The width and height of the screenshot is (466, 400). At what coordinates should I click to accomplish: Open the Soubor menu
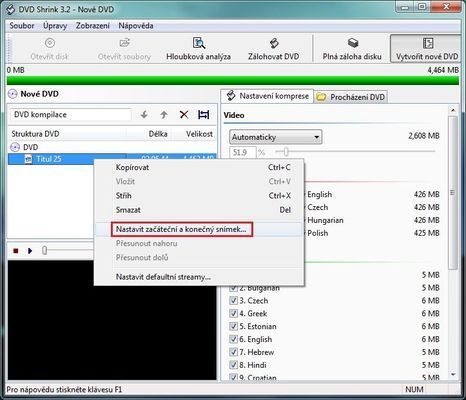coord(22,26)
